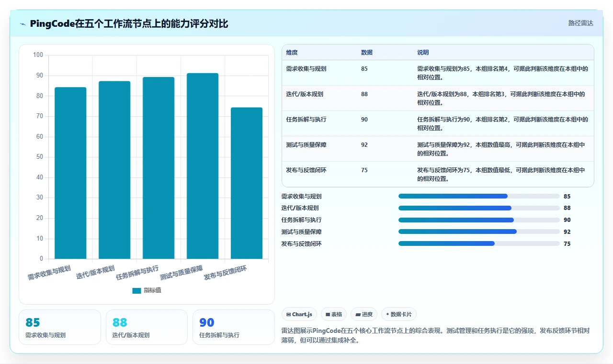Image resolution: width=613 pixels, height=364 pixels.
Task: Select the 测试与质量保障 table row name
Action: 306,145
